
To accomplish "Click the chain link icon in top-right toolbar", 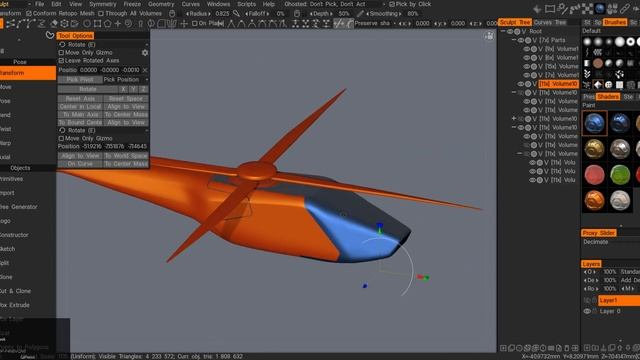I will [x=624, y=8].
